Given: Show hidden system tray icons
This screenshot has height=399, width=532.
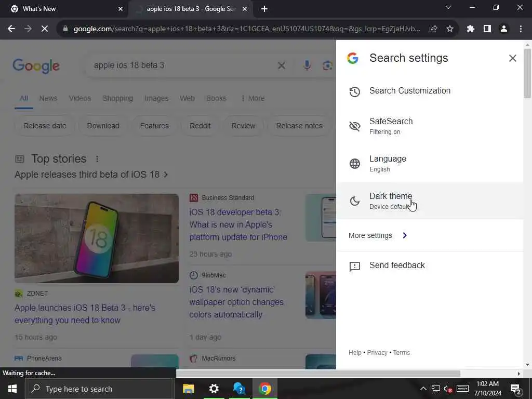Looking at the screenshot, I should tap(423, 389).
